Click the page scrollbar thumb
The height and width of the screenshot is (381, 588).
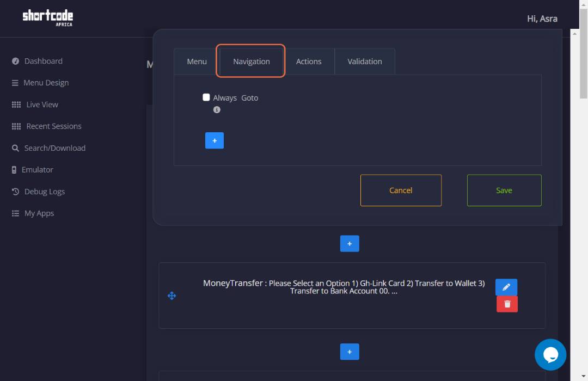(x=584, y=53)
